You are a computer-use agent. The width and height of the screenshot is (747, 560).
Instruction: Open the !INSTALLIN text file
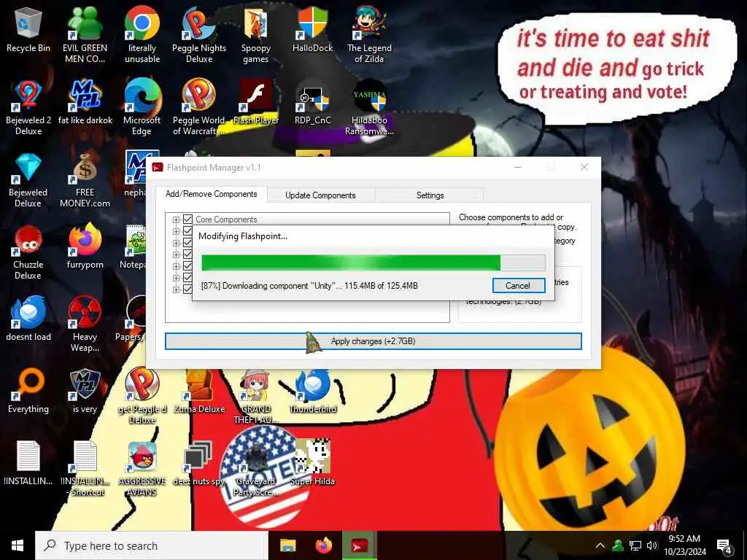[x=28, y=463]
